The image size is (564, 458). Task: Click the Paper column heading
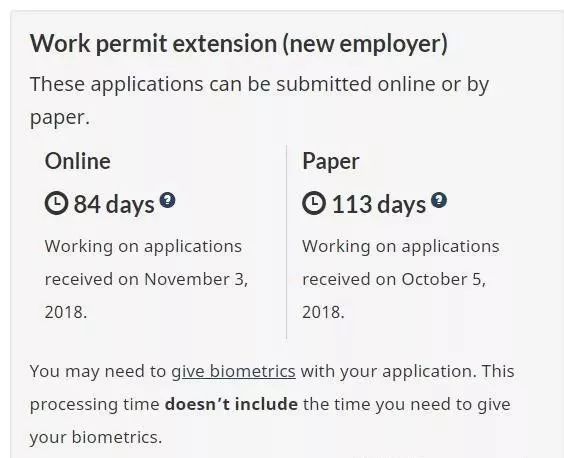[x=331, y=162]
